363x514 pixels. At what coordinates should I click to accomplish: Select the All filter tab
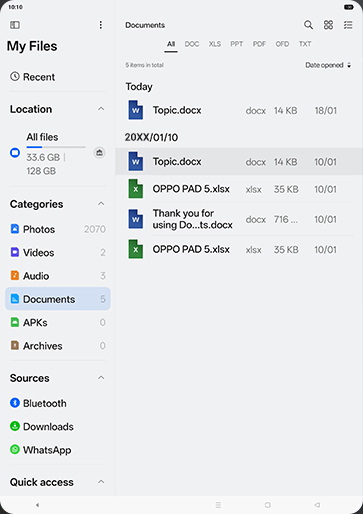click(x=171, y=44)
